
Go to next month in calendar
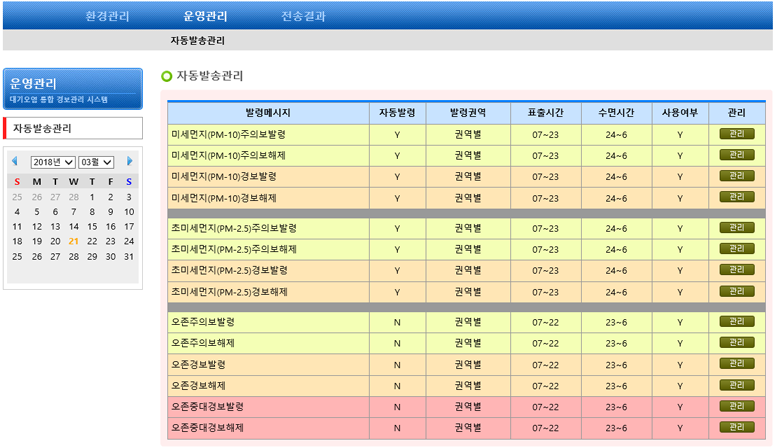(129, 161)
